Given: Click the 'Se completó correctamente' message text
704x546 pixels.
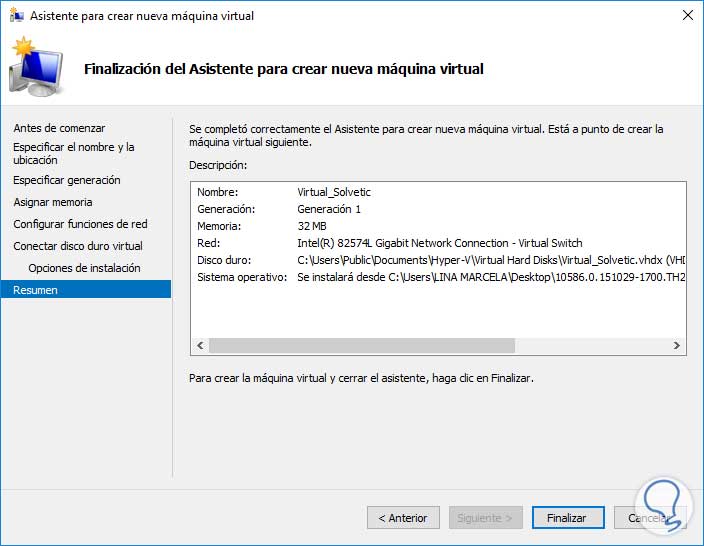Looking at the screenshot, I should pos(426,136).
